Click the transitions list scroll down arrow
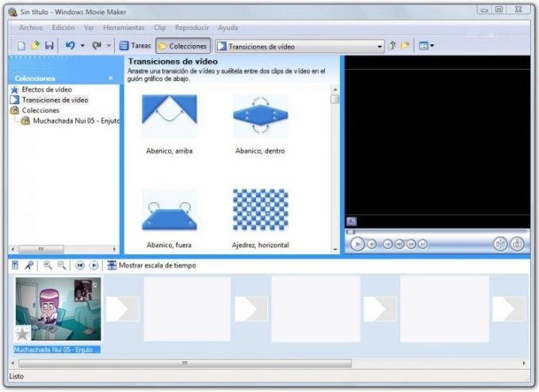 (x=335, y=249)
